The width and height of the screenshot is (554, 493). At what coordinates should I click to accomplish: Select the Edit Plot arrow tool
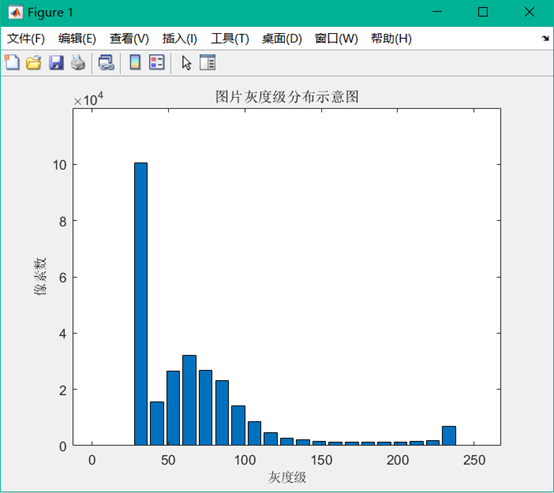187,63
